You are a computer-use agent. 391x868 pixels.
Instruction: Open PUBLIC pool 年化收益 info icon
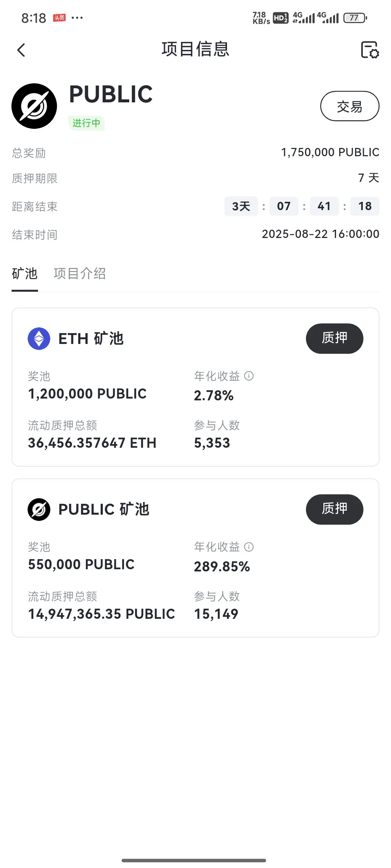click(249, 546)
